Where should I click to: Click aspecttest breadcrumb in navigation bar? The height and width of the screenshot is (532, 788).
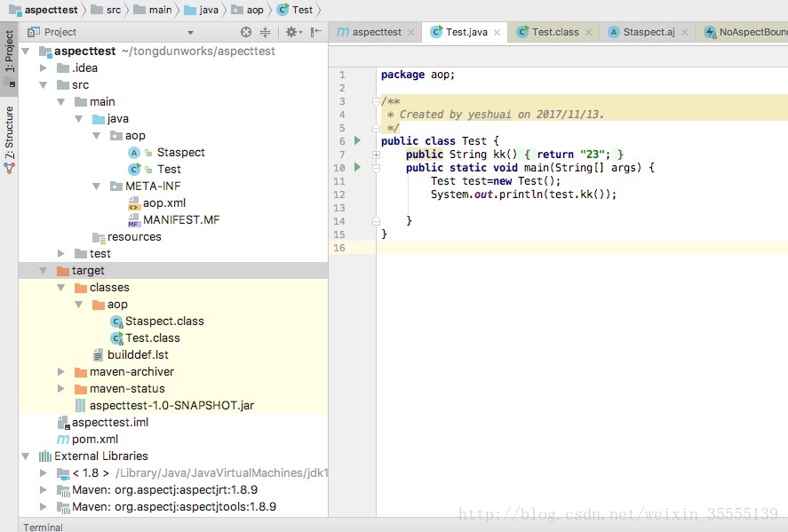click(x=44, y=10)
